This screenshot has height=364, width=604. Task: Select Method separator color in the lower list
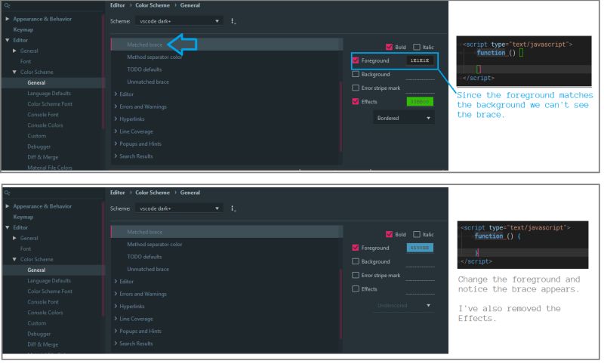[155, 244]
